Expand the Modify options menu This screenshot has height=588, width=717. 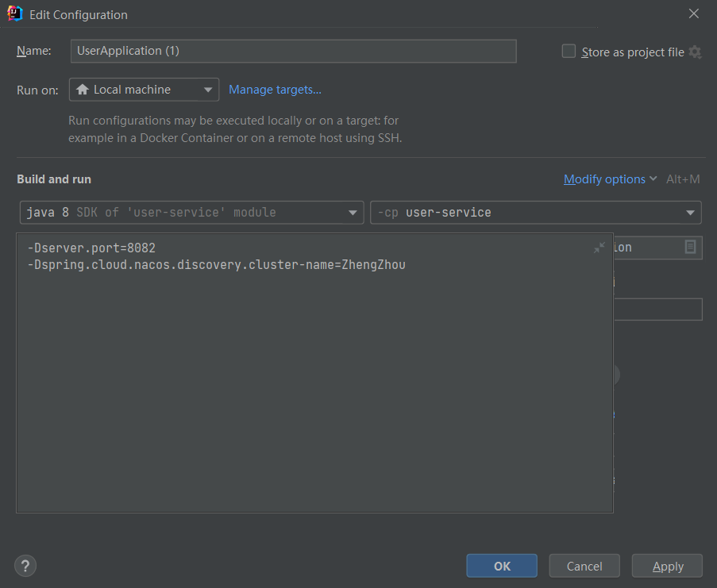coord(610,179)
